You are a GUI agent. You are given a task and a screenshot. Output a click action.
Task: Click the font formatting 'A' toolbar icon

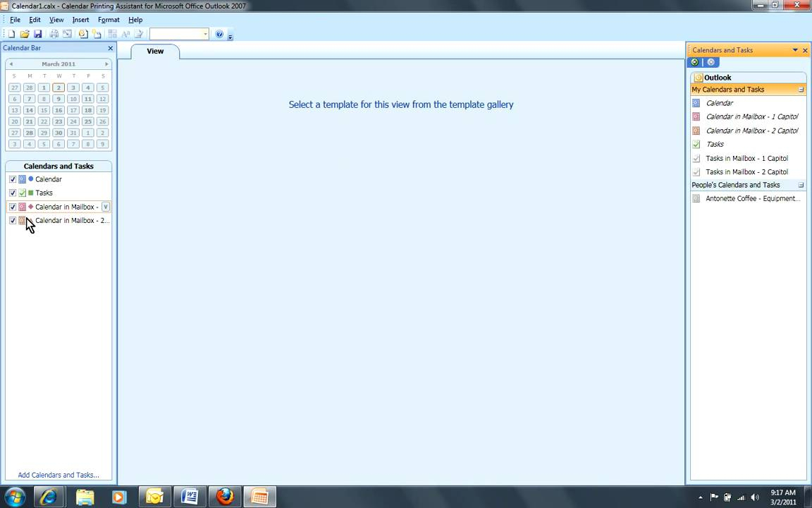tap(125, 34)
